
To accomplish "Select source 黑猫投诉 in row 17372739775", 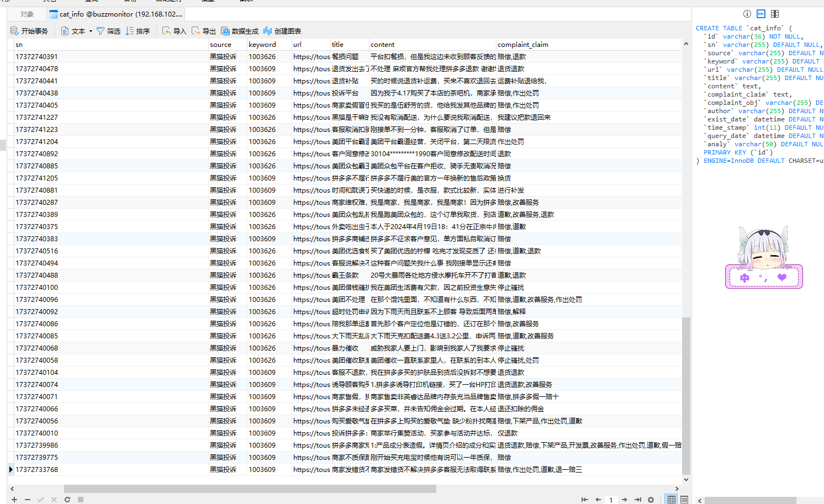I will tap(228, 458).
